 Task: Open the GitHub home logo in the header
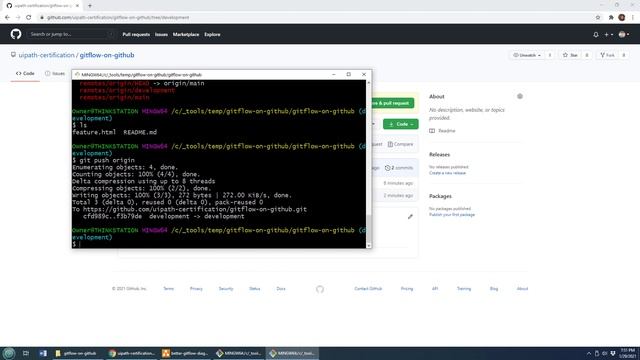(16, 34)
